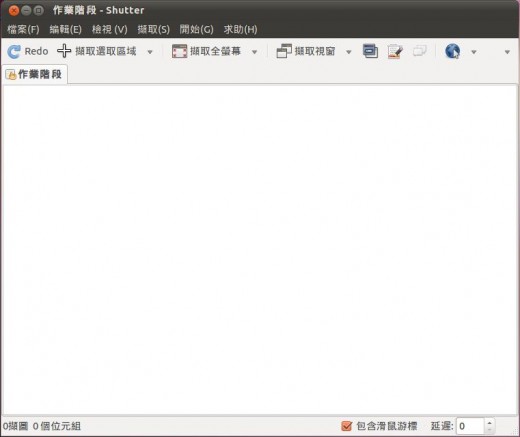This screenshot has width=520, height=437.
Task: Open the 求助(H) menu
Action: (240, 29)
